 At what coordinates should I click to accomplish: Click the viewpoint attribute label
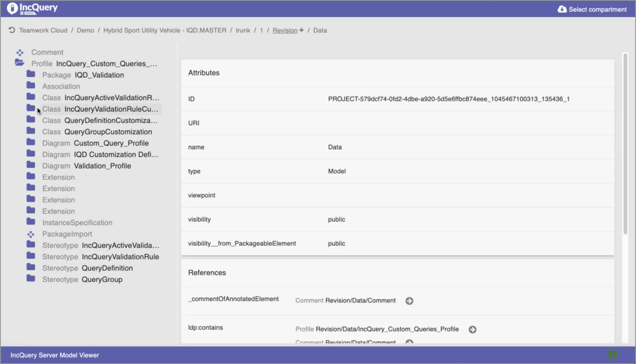201,195
